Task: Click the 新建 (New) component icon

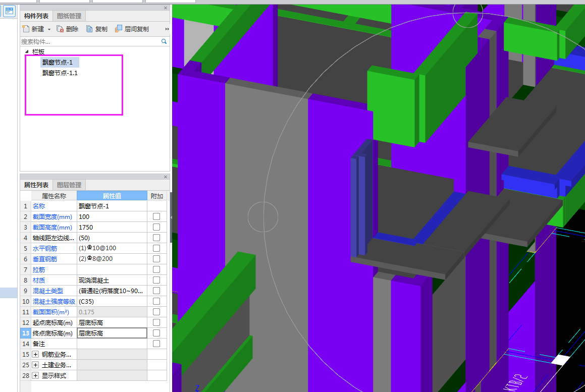Action: [26, 29]
